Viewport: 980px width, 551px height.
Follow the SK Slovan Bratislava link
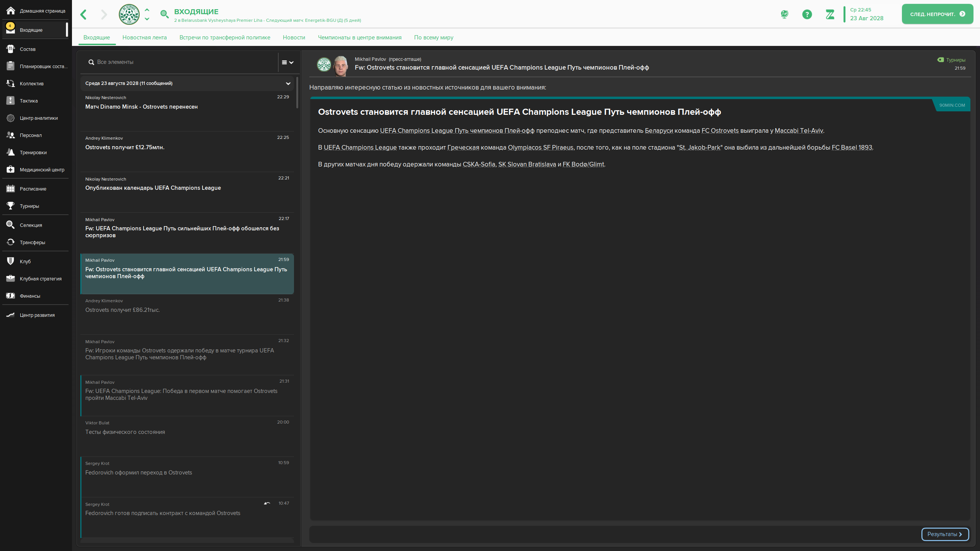coord(527,165)
